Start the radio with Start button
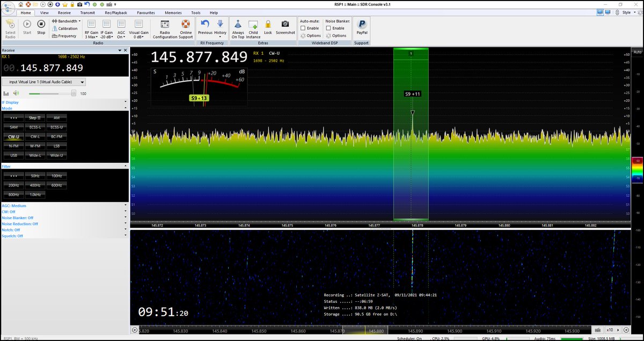 click(27, 27)
